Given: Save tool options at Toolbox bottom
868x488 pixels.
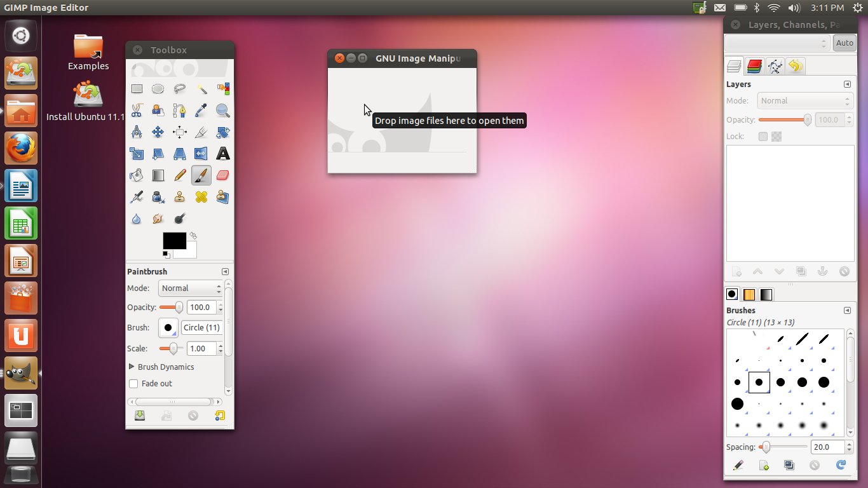Looking at the screenshot, I should [x=140, y=416].
